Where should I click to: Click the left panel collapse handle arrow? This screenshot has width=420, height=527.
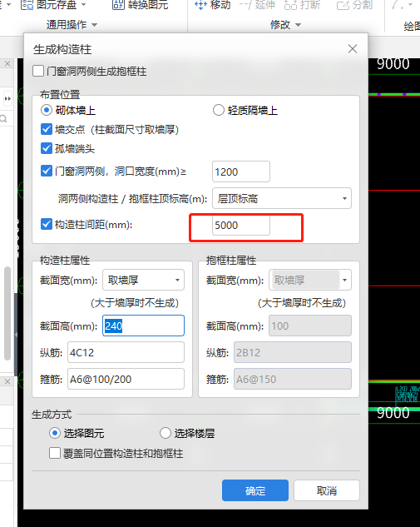coord(16,335)
